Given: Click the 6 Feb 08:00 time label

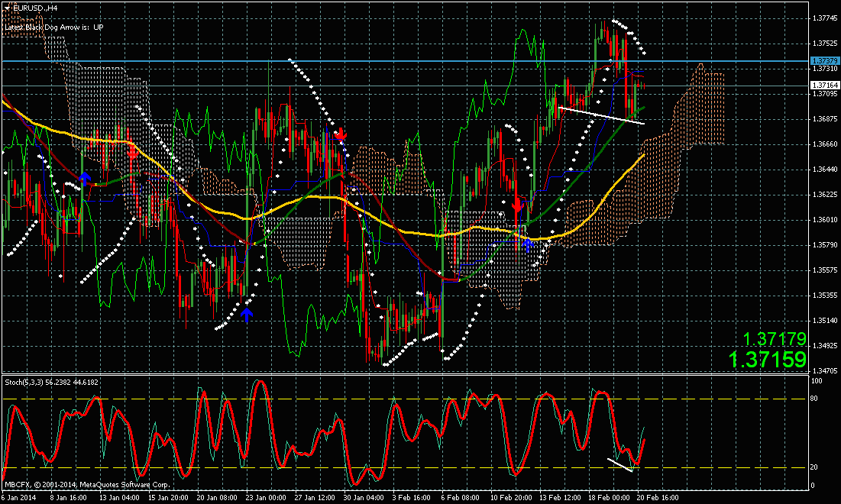Looking at the screenshot, I should click(x=460, y=498).
